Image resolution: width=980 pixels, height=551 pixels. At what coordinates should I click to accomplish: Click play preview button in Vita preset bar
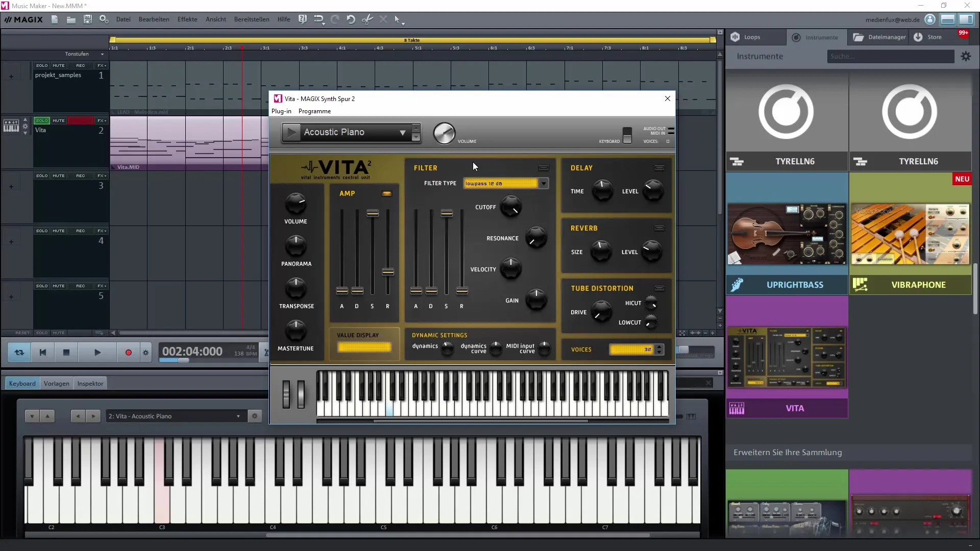coord(291,133)
